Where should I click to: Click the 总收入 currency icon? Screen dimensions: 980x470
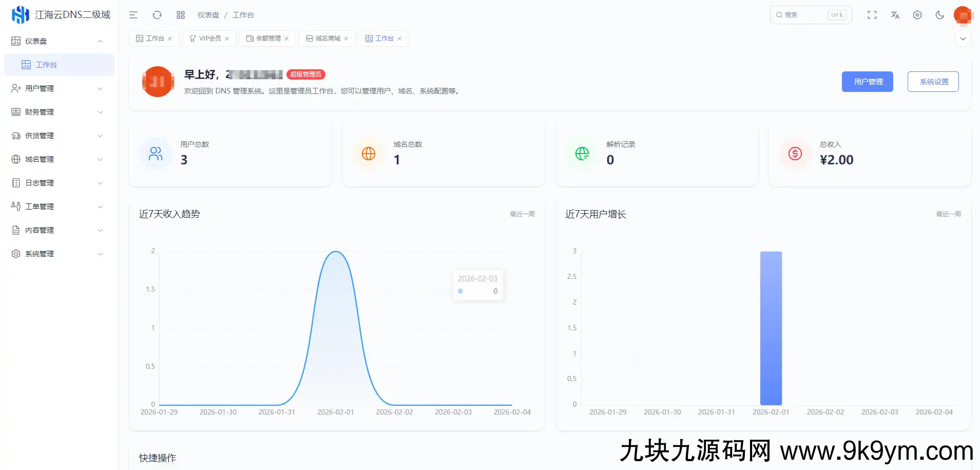point(795,154)
